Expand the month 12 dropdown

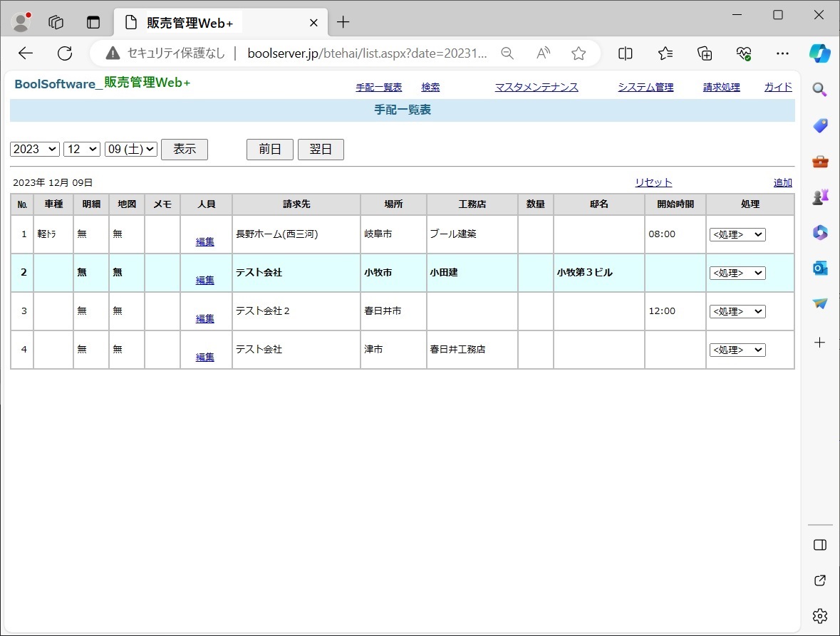(82, 149)
